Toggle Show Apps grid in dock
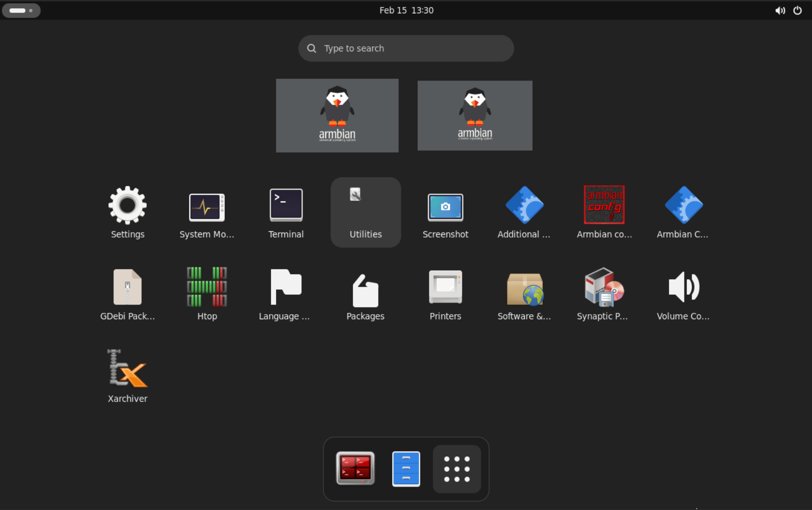The width and height of the screenshot is (812, 510). coord(457,469)
